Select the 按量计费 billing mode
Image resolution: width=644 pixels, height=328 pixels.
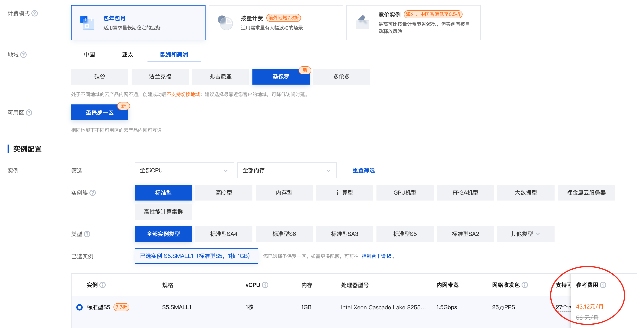(275, 22)
